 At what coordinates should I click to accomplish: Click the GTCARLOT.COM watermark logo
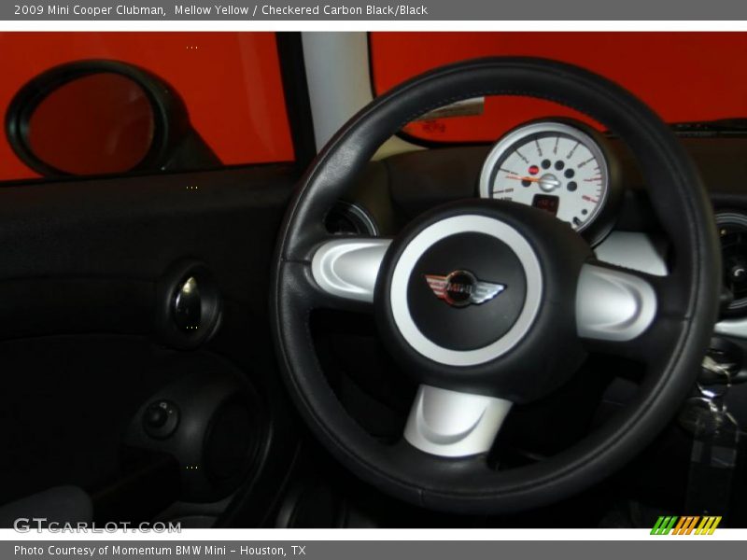[x=97, y=525]
